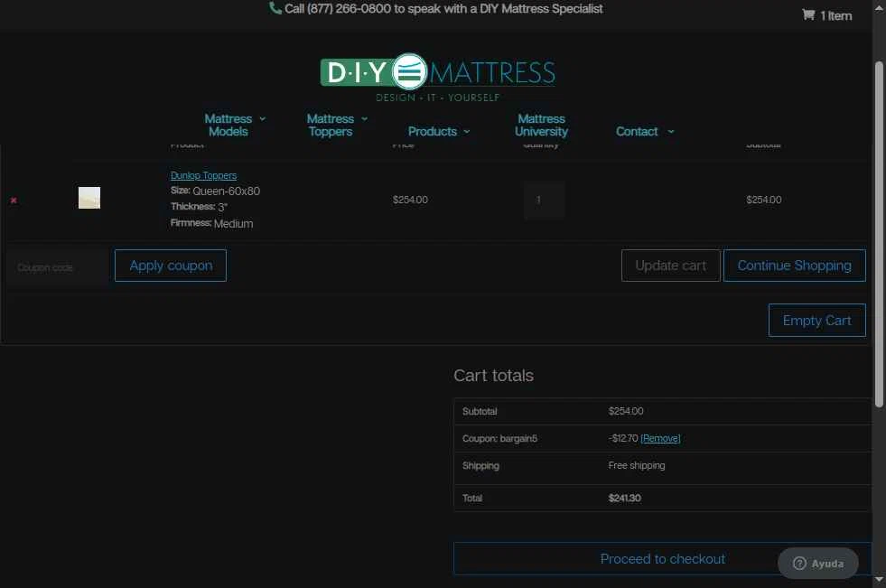Open the Products menu
Screen dimensions: 886x588
pos(433,131)
